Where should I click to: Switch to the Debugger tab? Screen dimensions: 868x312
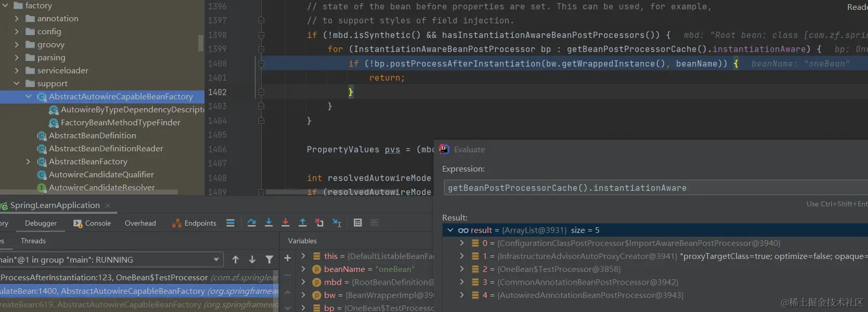[41, 223]
